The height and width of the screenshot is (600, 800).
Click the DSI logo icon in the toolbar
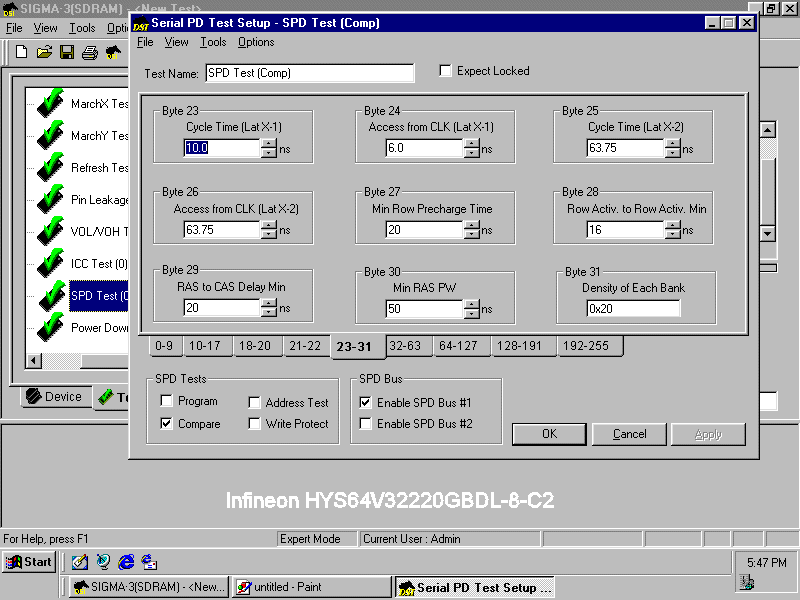click(113, 52)
